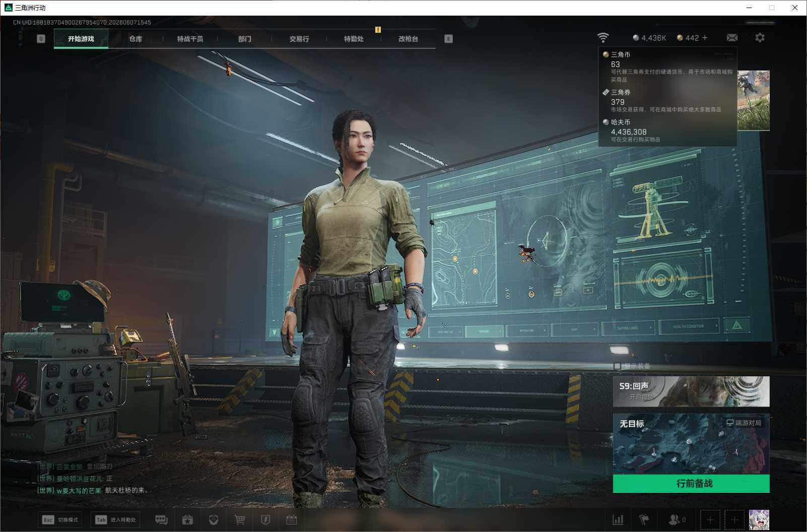Select the 开始游戏 tab
This screenshot has width=807, height=532.
(x=81, y=39)
